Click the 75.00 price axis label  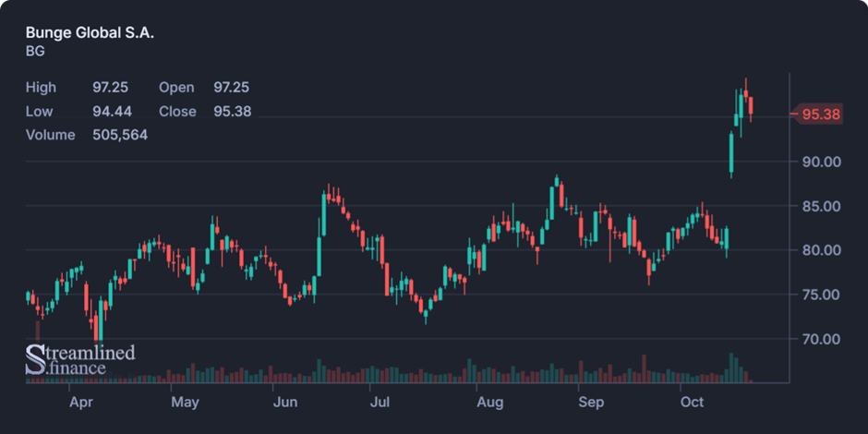point(822,295)
